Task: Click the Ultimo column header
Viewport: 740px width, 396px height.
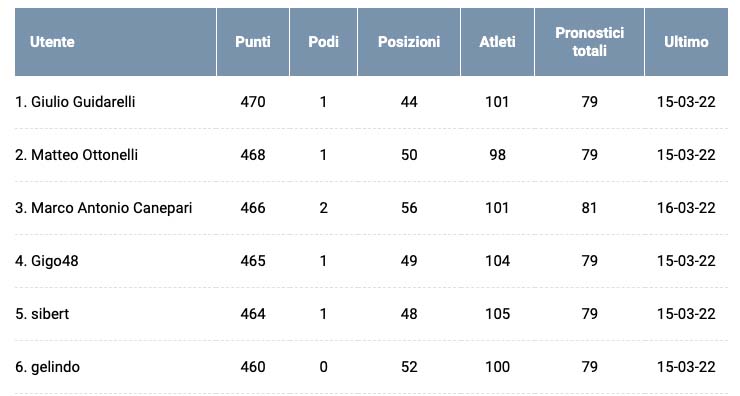Action: click(686, 42)
